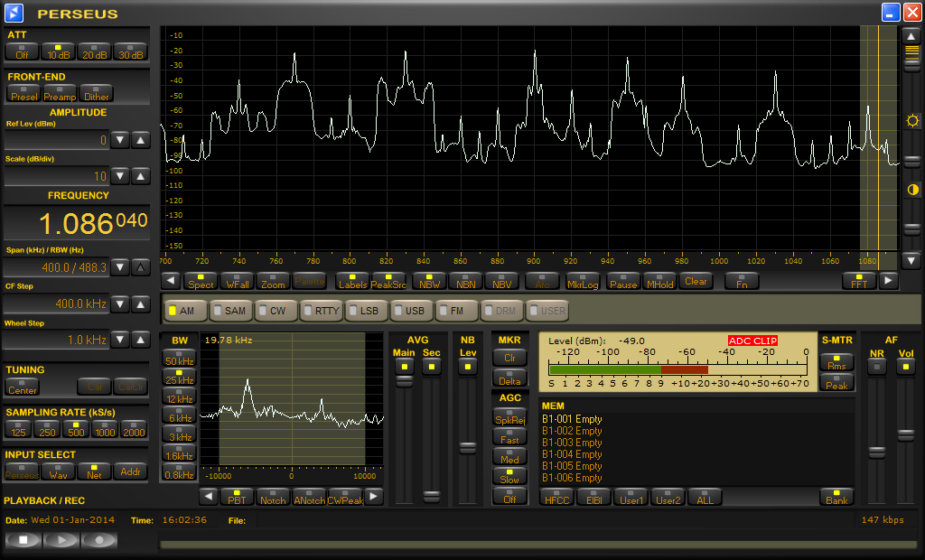Click the playback progress bar

540,544
